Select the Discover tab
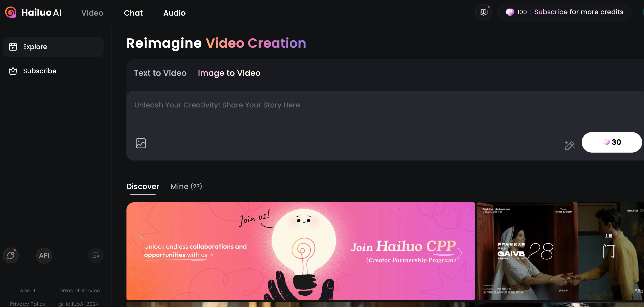Viewport: 644px width, 307px height. point(143,187)
